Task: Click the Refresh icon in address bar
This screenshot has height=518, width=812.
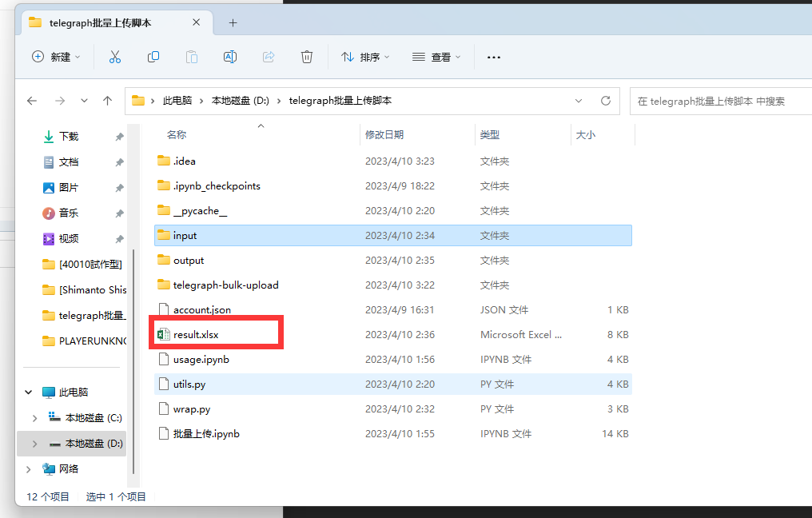Action: point(605,100)
